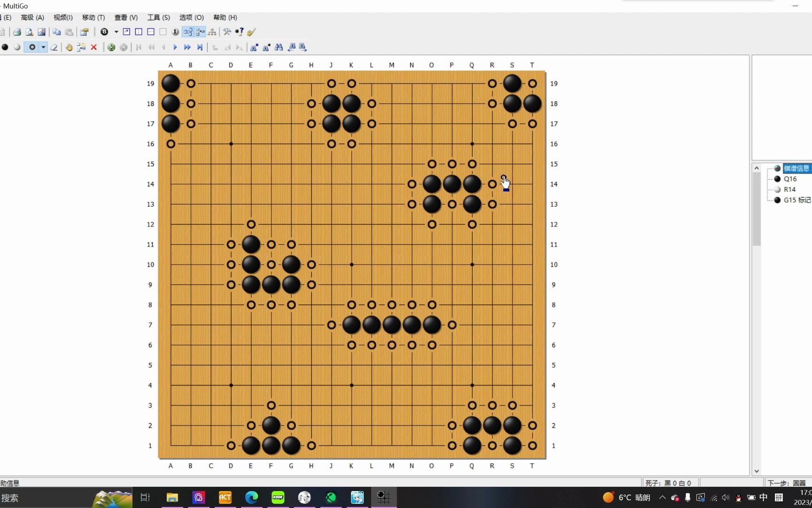Select the white stone placement tool
The width and height of the screenshot is (812, 508).
coord(17,47)
